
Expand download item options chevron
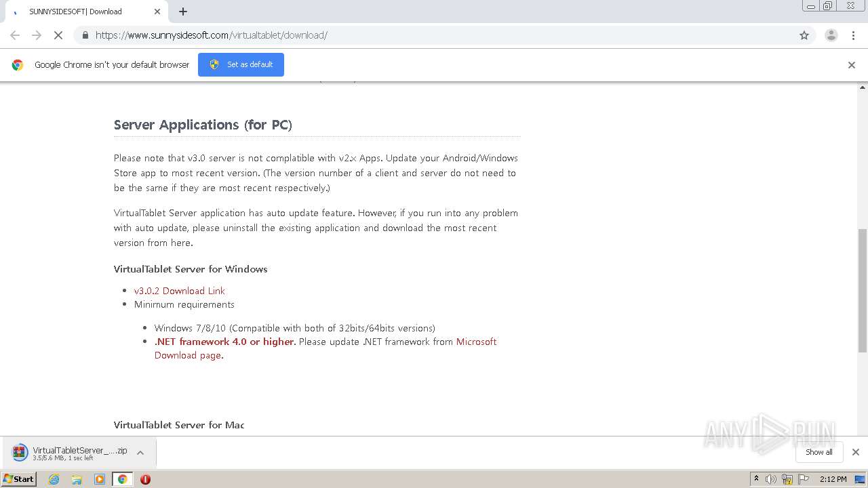pos(140,453)
